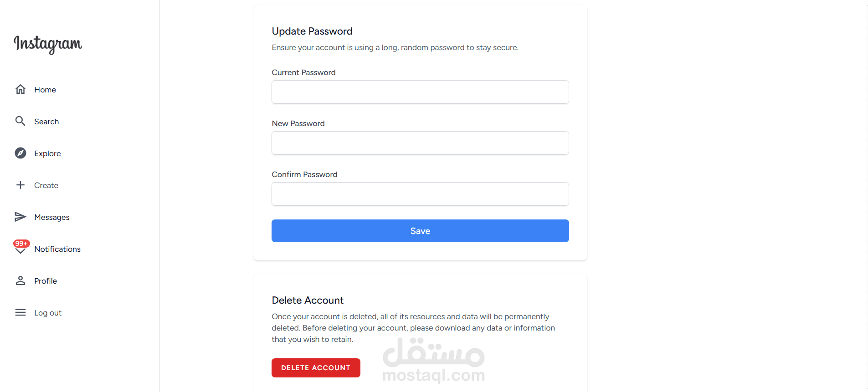868x392 pixels.
Task: Click the Home house icon
Action: (21, 89)
